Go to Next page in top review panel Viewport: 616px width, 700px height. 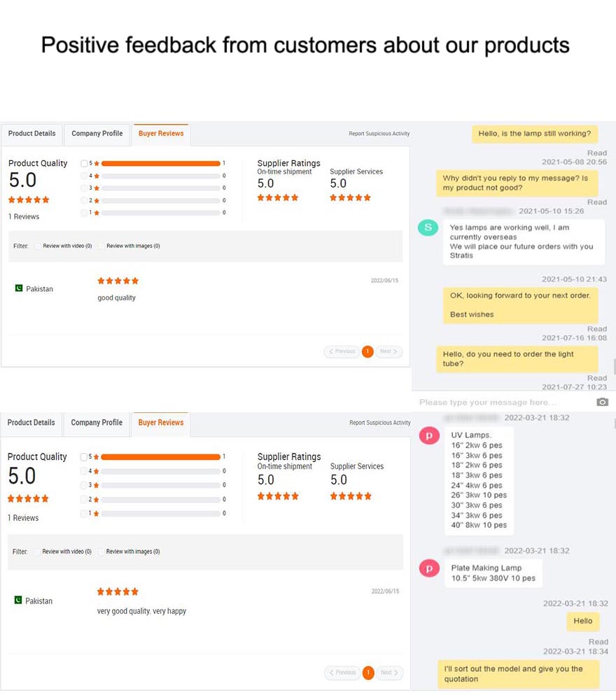pos(388,351)
